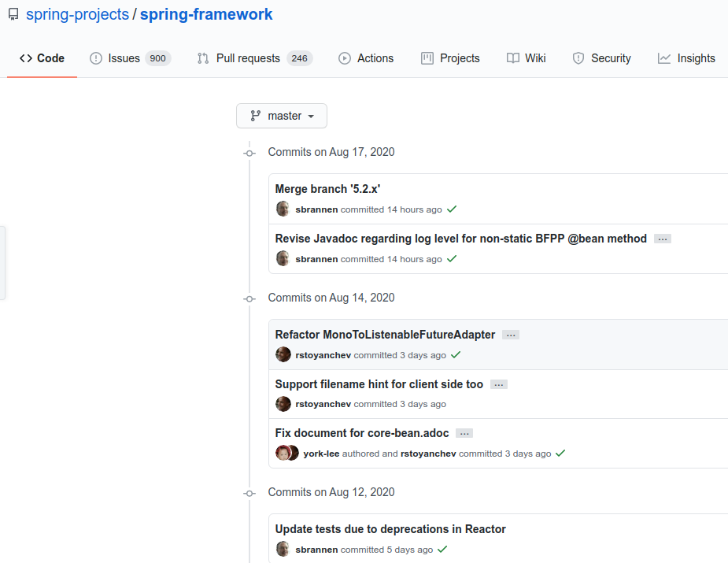Click sbrannen avatar on Merge branch commit
728x563 pixels.
pyautogui.click(x=283, y=209)
